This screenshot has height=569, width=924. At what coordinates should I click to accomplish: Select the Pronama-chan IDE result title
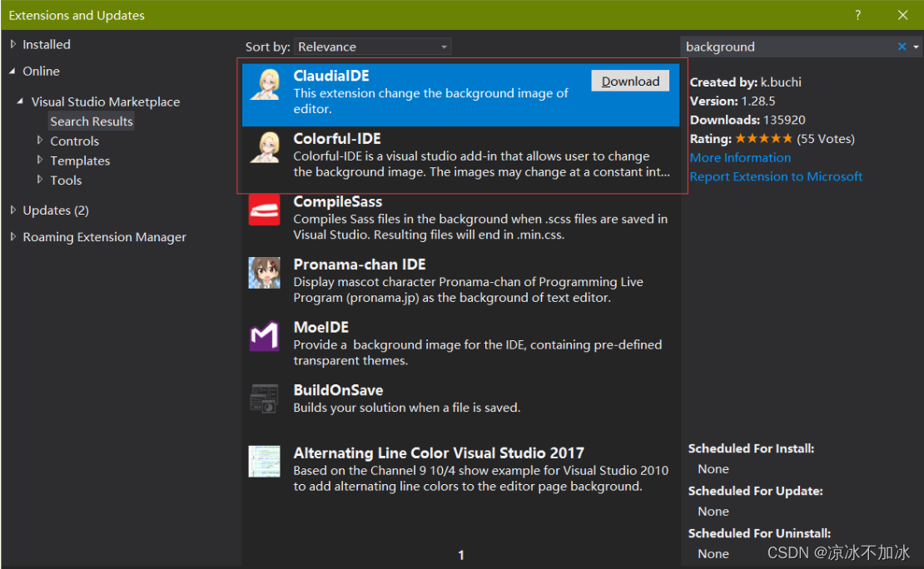[x=360, y=265]
